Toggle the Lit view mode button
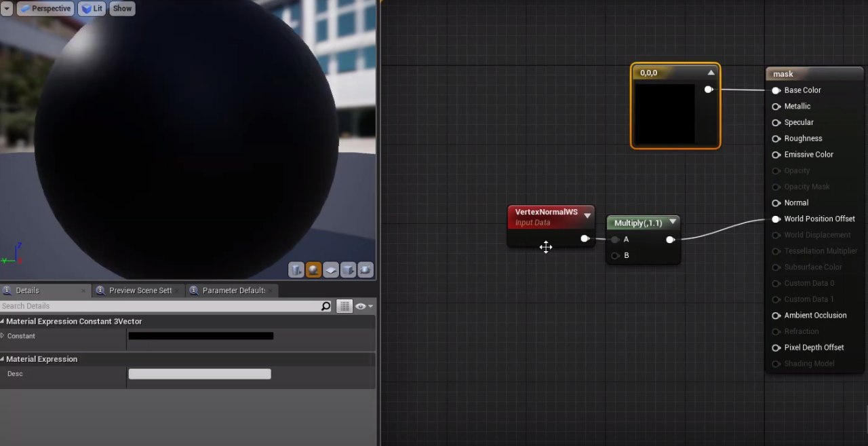The image size is (868, 446). (x=92, y=9)
